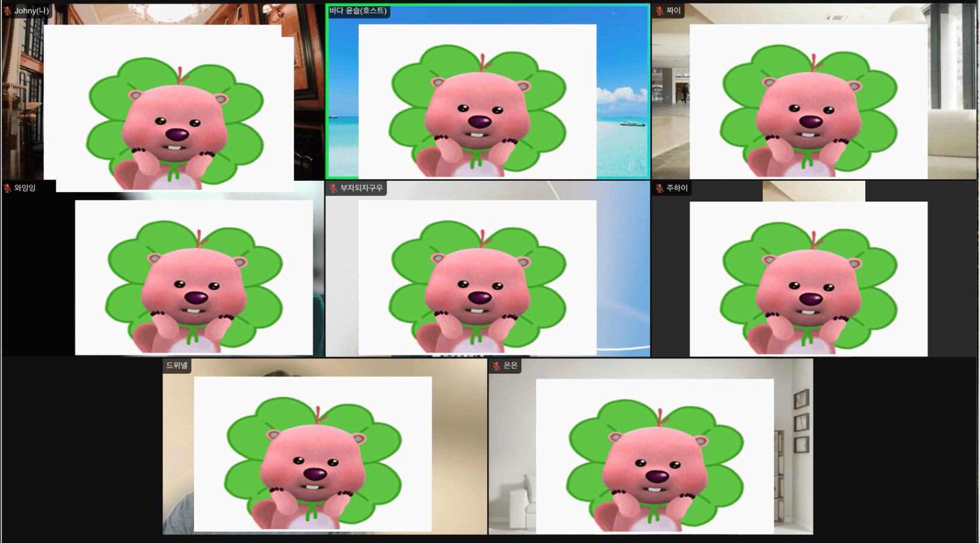Click the muted microphone icon beside 주하이

[x=660, y=188]
